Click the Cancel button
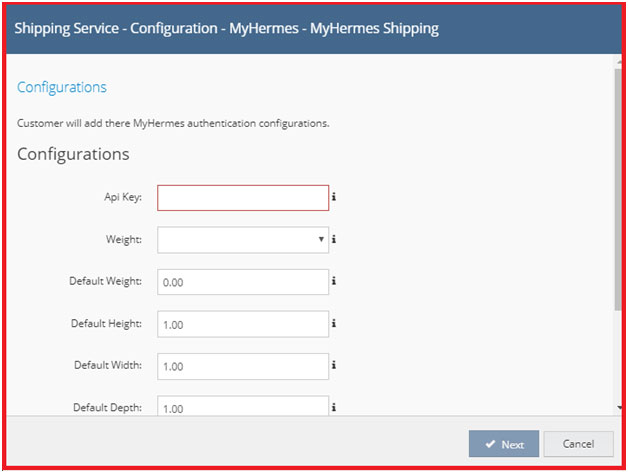628x473 pixels. pos(578,444)
